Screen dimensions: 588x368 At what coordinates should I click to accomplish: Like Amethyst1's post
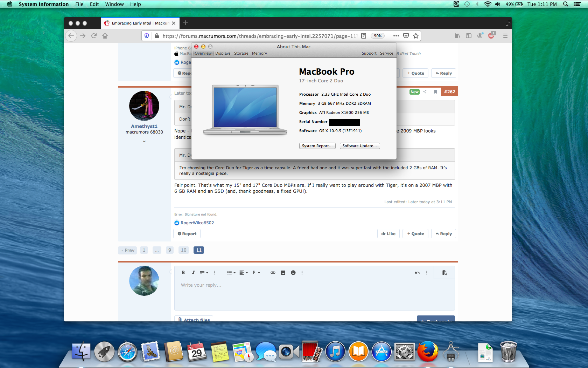[x=388, y=234]
